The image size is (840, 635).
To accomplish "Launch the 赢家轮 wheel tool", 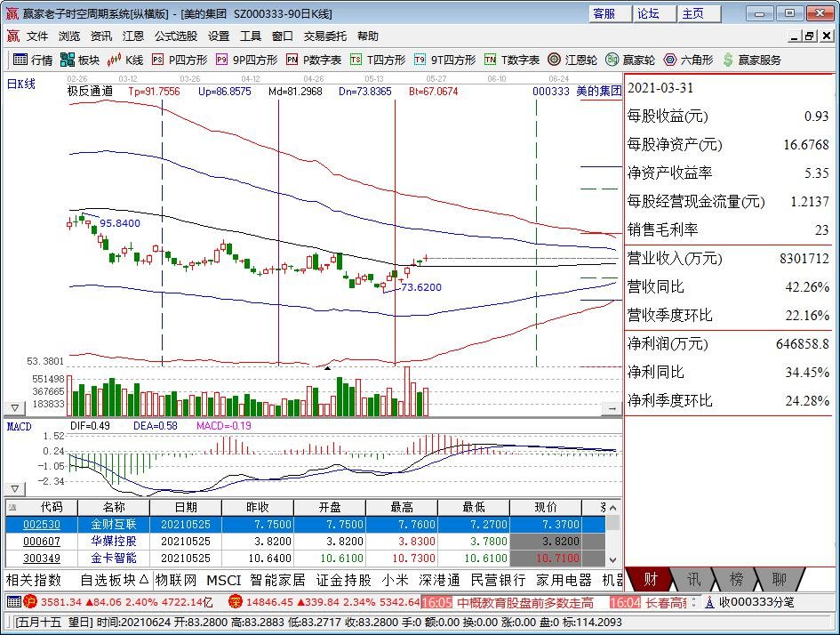I will tap(630, 60).
